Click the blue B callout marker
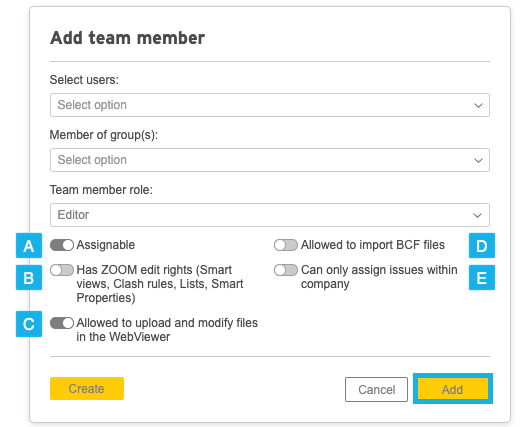Screen dimensions: 521x427 pos(29,277)
